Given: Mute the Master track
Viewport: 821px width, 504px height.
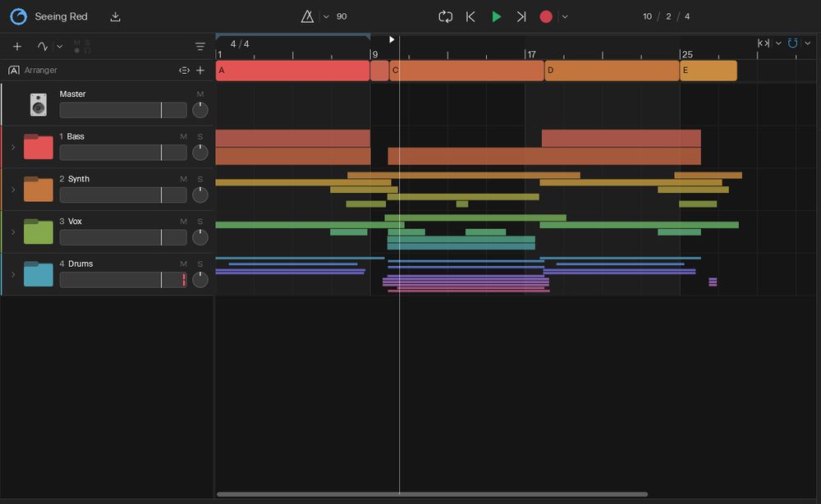Looking at the screenshot, I should click(200, 94).
